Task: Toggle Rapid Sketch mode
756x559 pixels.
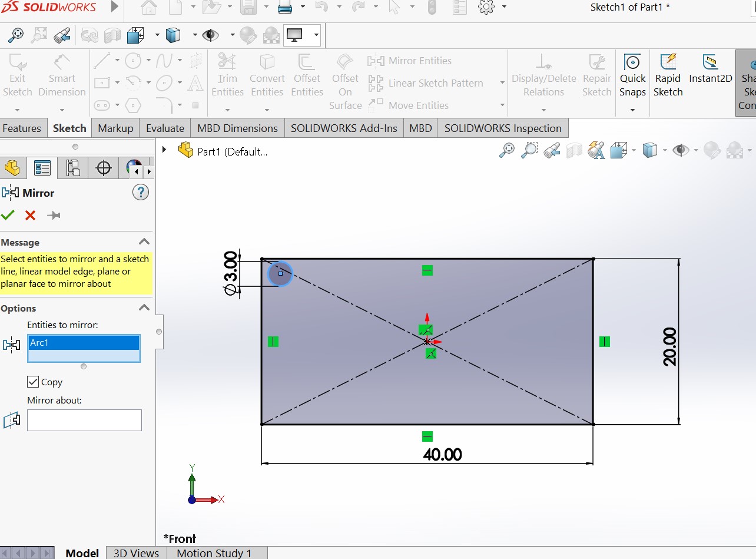Action: (x=668, y=75)
